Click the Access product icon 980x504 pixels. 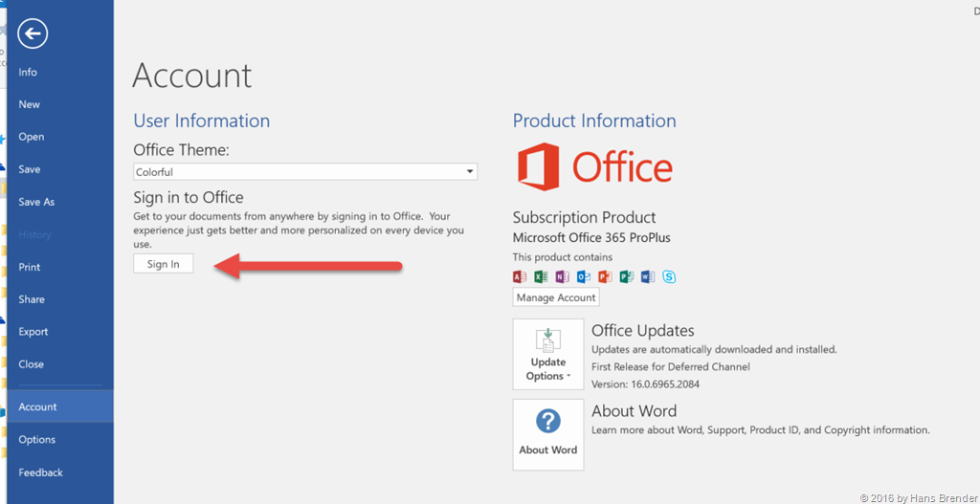click(x=520, y=277)
